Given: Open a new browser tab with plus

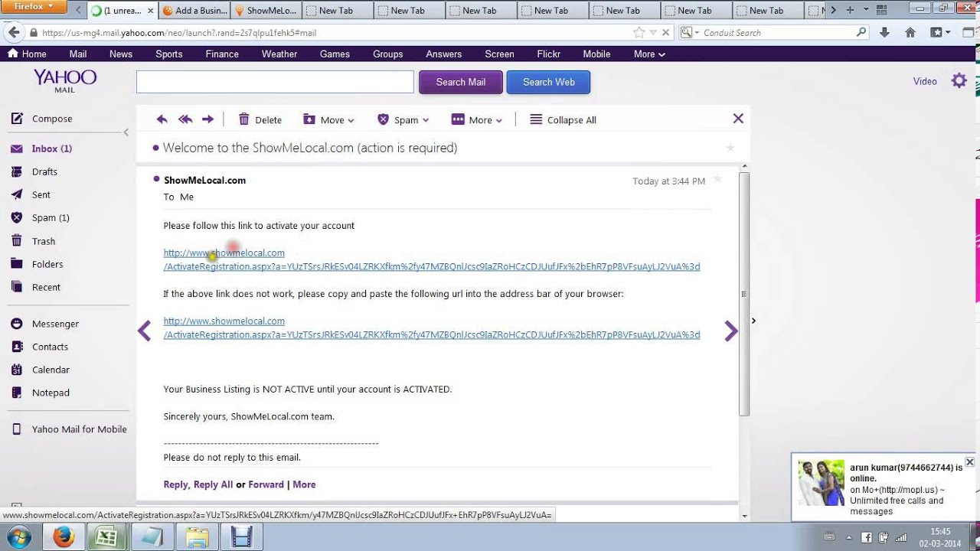Looking at the screenshot, I should coord(849,11).
